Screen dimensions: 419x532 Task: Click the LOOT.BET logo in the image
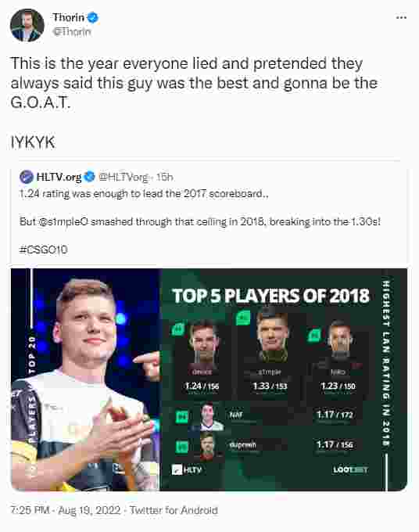(x=350, y=470)
